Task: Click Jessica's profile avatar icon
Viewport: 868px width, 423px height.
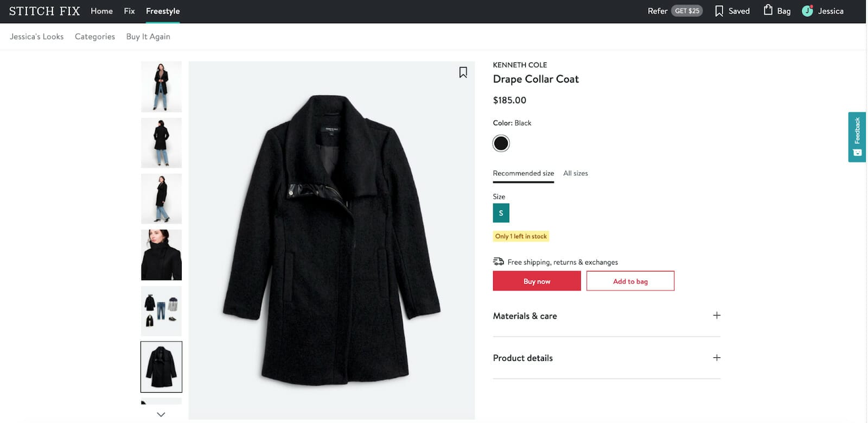Action: [807, 11]
